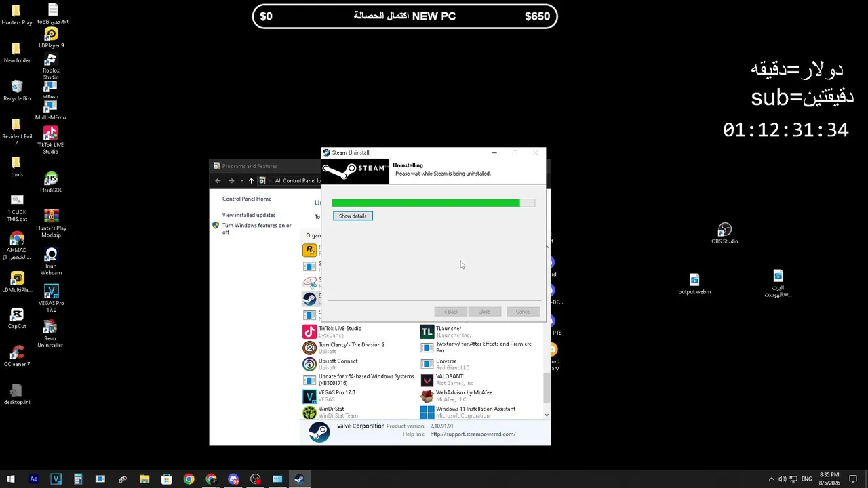Open the Steam support help link
The image size is (868, 488).
click(x=473, y=434)
